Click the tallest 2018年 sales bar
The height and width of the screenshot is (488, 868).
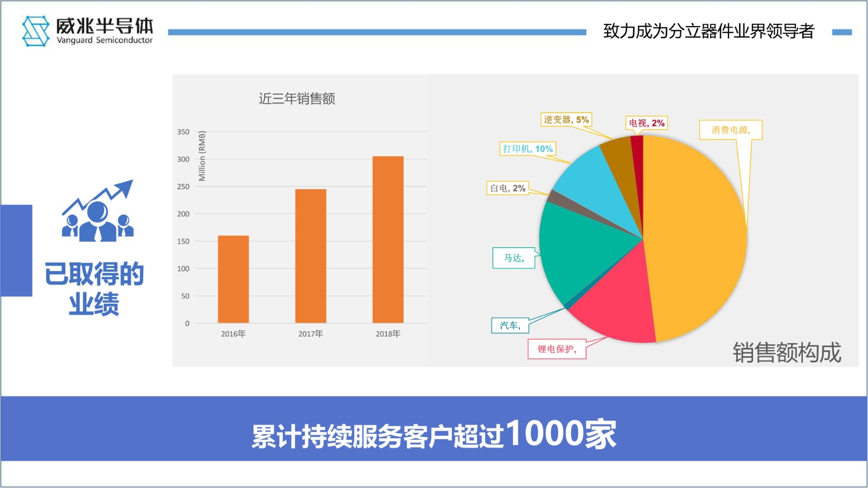click(388, 240)
